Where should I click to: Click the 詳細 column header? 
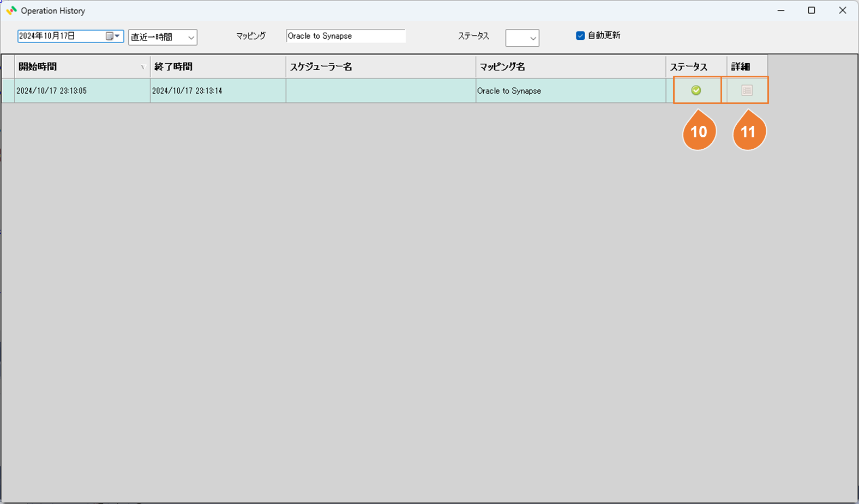[747, 66]
